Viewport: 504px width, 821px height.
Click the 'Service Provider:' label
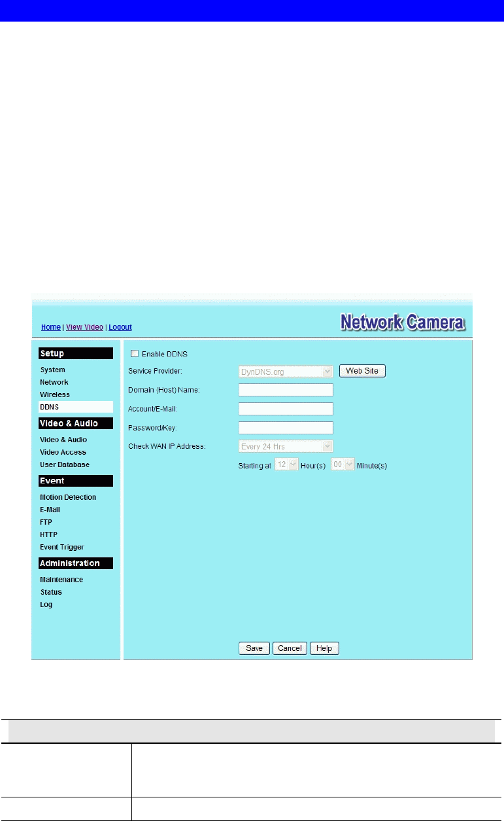154,371
